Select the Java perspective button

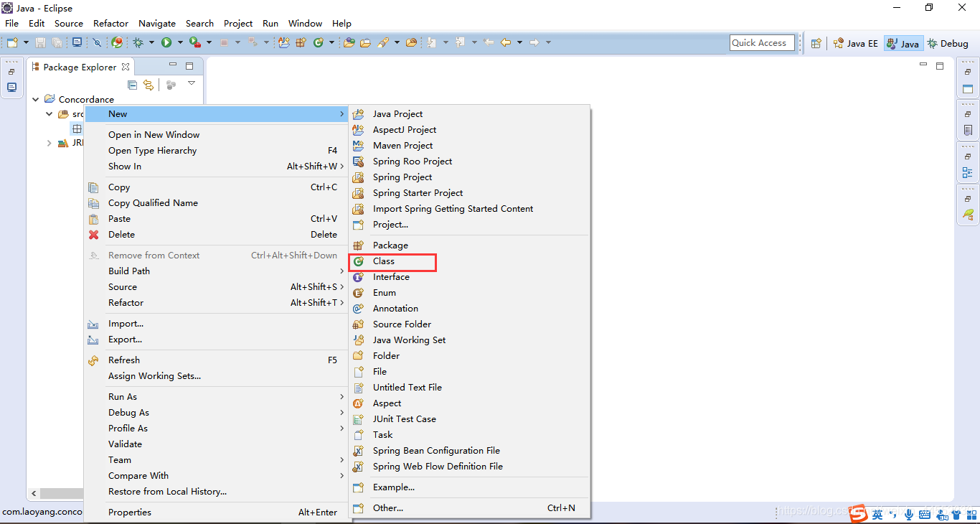tap(903, 43)
